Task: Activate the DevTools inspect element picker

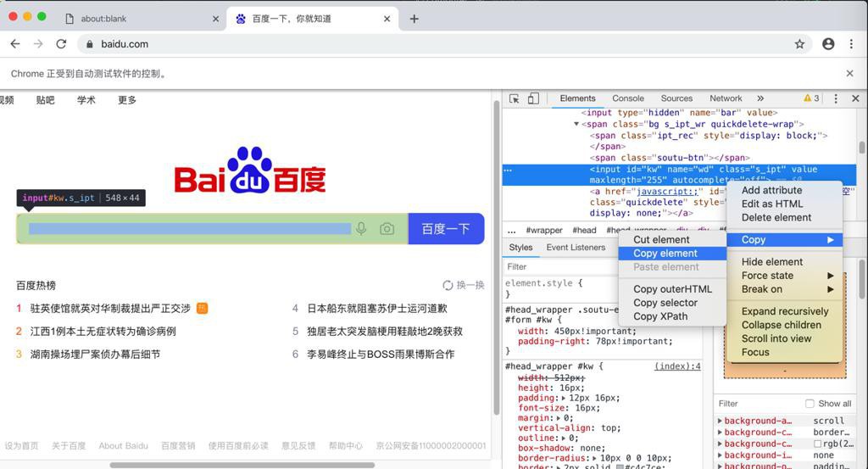Action: coord(515,98)
